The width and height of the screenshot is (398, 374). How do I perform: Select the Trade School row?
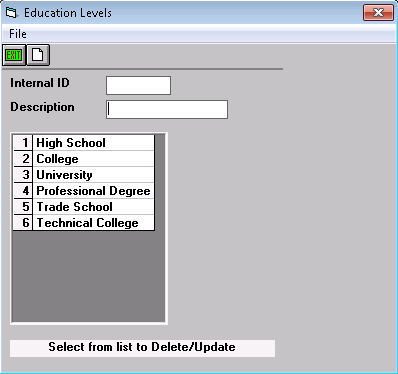(93, 207)
